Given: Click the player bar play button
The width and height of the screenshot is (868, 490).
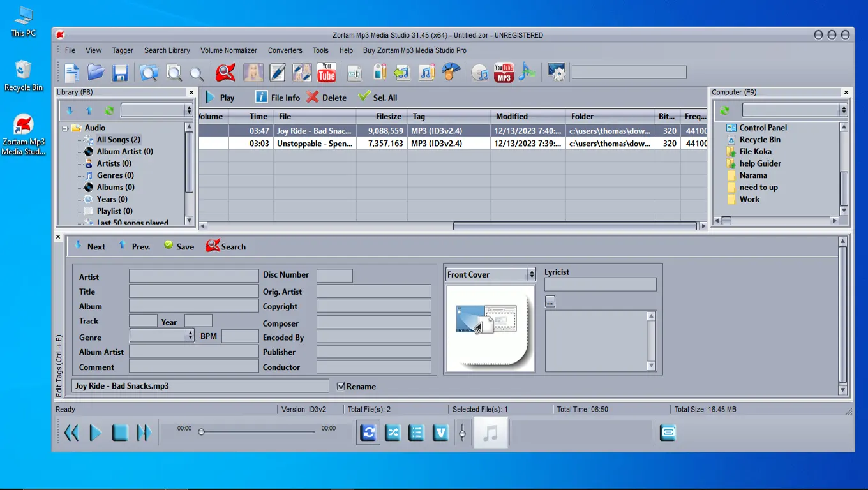Looking at the screenshot, I should tap(96, 433).
